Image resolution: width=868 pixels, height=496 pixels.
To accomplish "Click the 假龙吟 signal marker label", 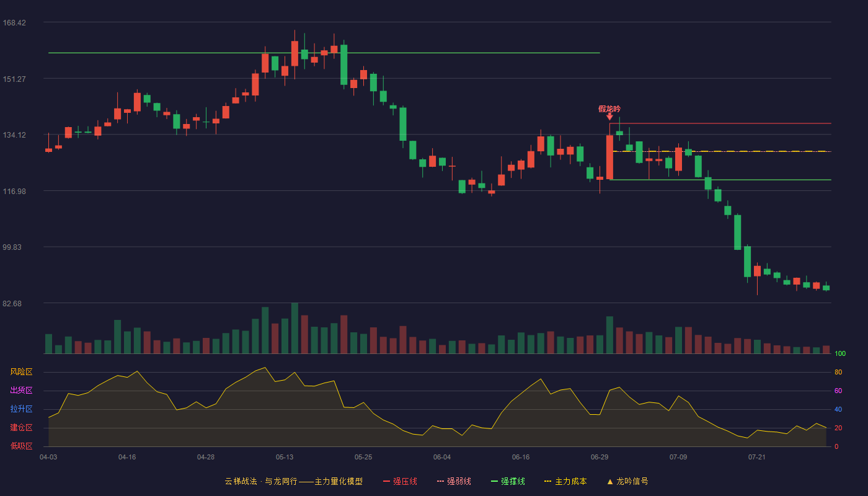I will 609,109.
